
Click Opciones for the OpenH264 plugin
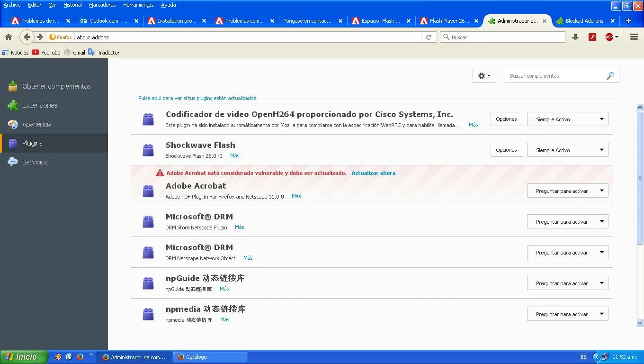(x=506, y=119)
